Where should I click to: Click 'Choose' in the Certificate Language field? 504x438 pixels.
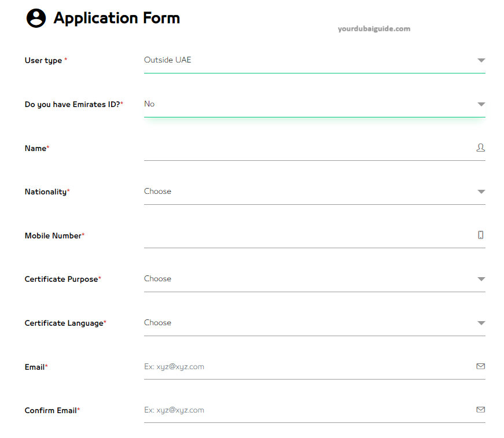pos(157,322)
